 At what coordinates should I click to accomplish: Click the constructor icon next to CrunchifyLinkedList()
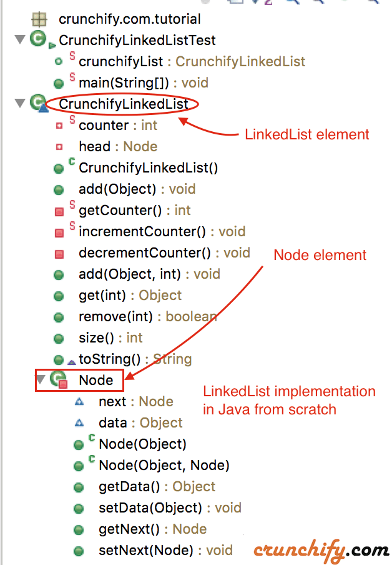click(x=59, y=168)
